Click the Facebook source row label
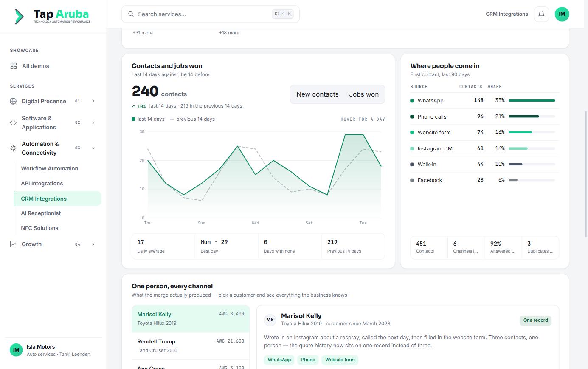 tap(430, 180)
